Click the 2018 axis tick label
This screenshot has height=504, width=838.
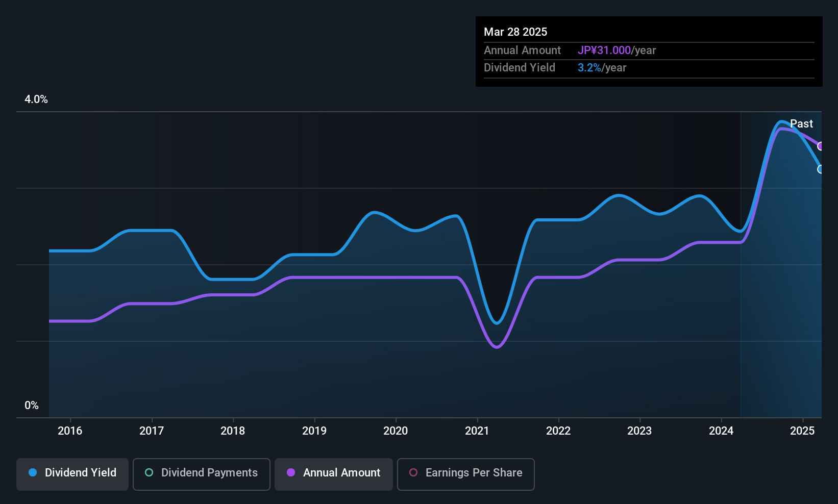[x=233, y=431]
